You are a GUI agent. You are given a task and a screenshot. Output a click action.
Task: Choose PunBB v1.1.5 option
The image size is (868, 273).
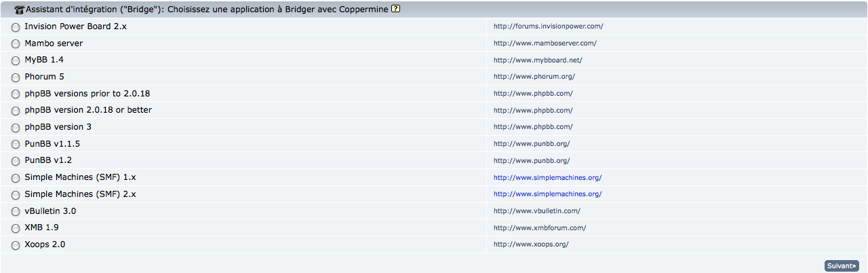click(x=16, y=144)
